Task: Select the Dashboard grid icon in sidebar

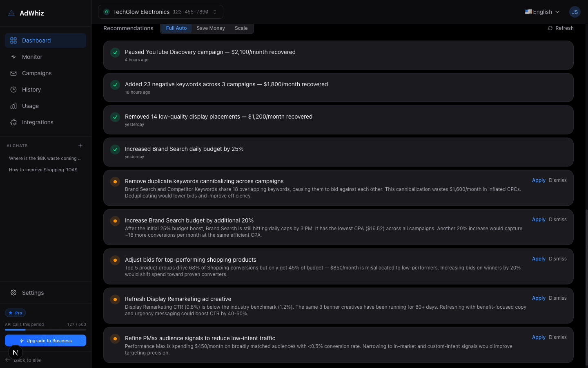Action: click(x=13, y=40)
